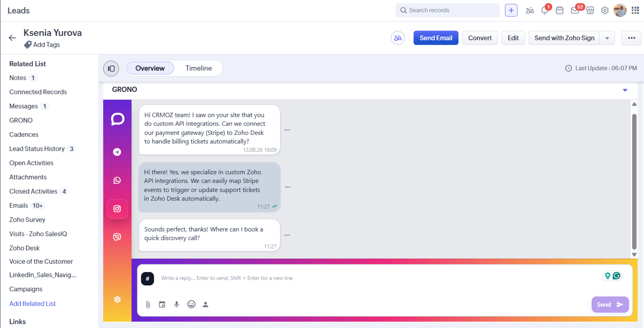
Task: Open Attachments related list
Action: click(x=28, y=177)
